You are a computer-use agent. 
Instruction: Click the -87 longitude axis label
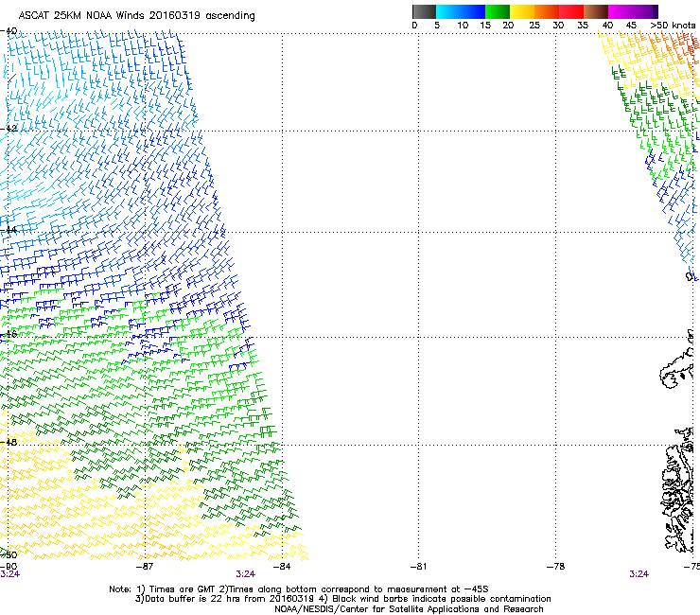point(144,567)
